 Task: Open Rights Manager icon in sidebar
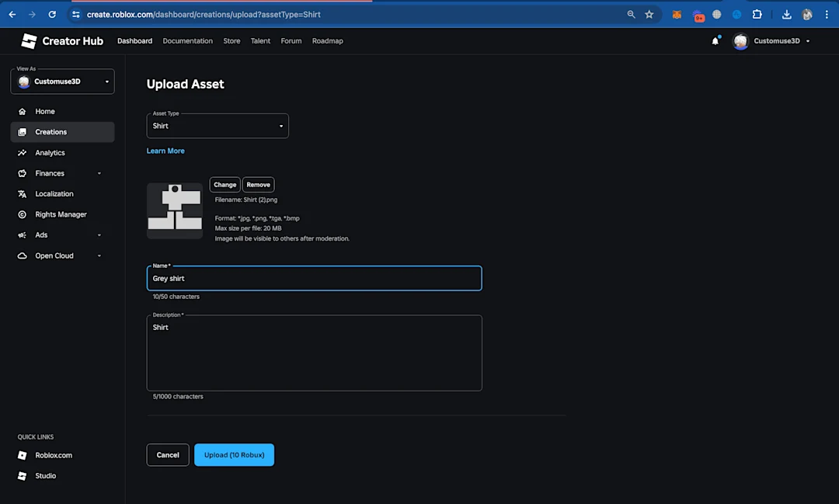point(22,214)
